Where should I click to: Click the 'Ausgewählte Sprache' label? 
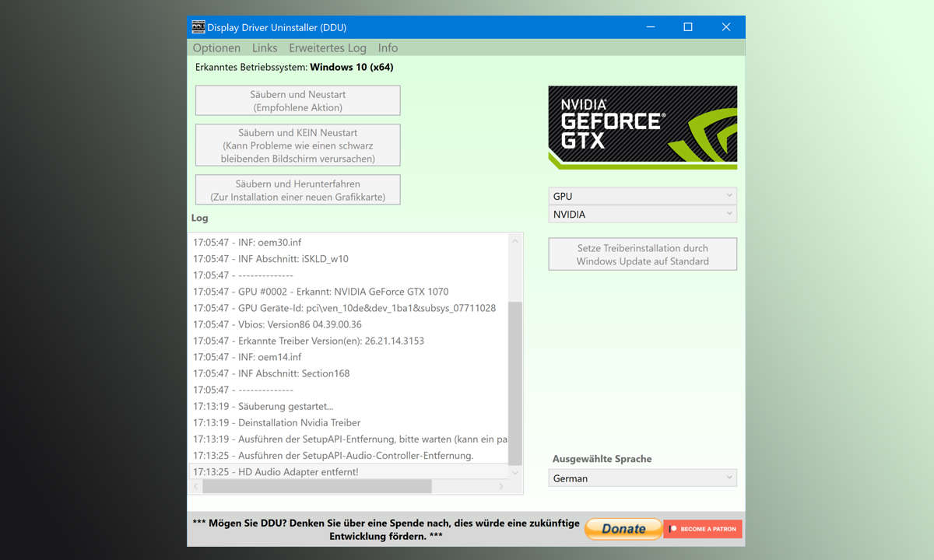602,458
